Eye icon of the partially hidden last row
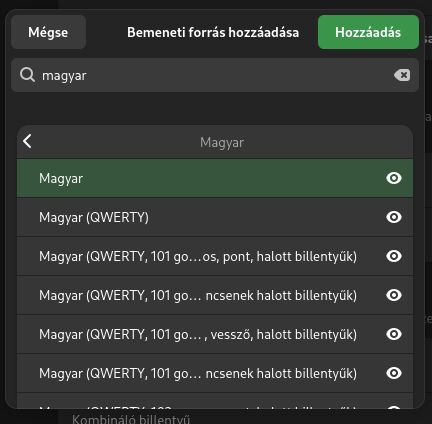The image size is (432, 424). coord(394,407)
